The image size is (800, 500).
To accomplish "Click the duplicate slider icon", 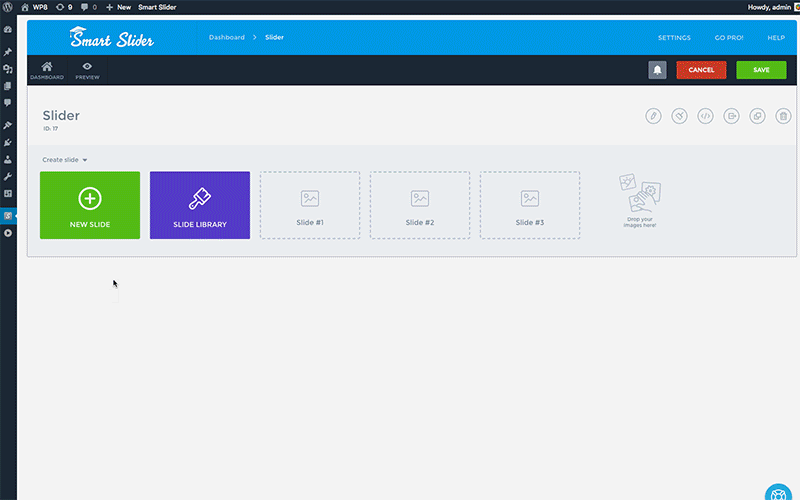I will tap(757, 116).
